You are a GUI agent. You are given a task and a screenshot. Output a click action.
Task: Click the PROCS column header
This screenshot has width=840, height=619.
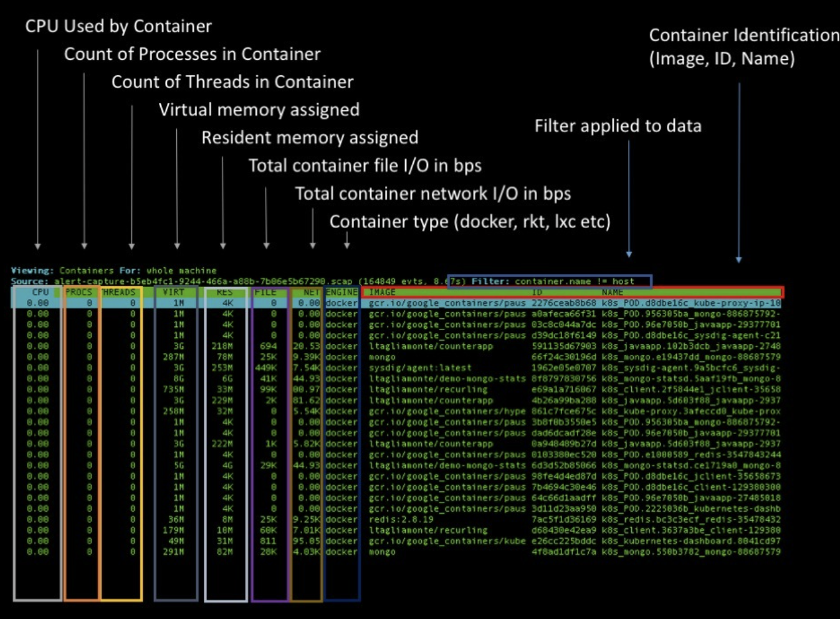[x=79, y=292]
